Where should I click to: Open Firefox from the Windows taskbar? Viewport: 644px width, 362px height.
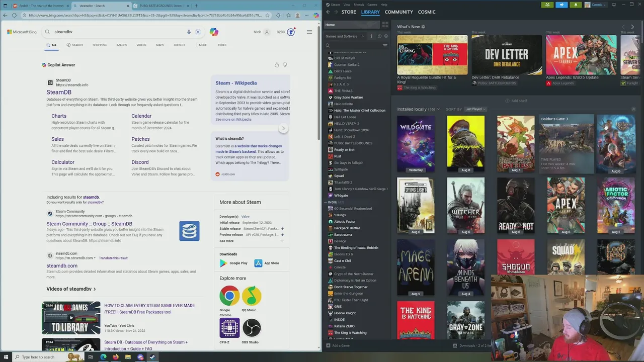coord(116,357)
